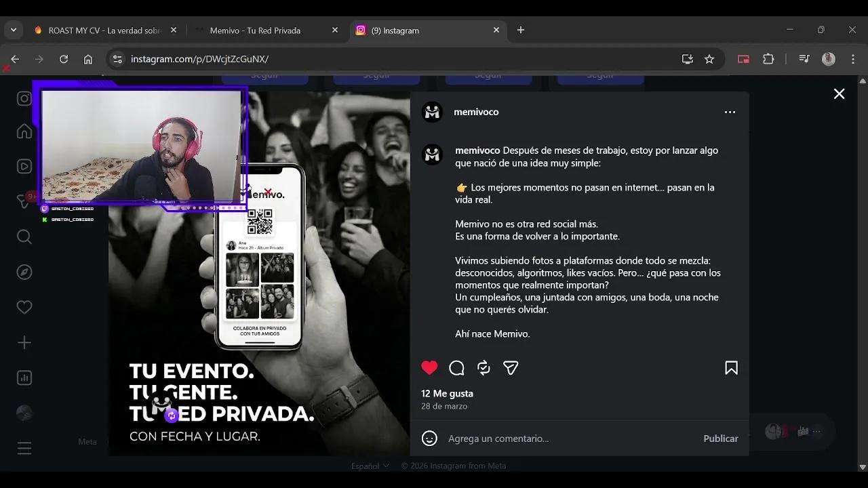Close the Memivo - Tu Red Privada tab
This screenshot has width=868, height=488.
[335, 30]
